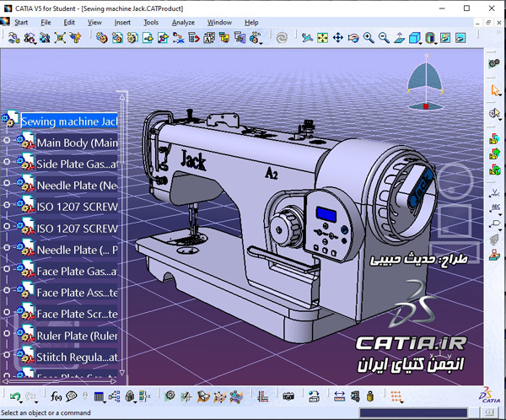Click Existing Component icon
The width and height of the screenshot is (506, 420).
point(148,38)
